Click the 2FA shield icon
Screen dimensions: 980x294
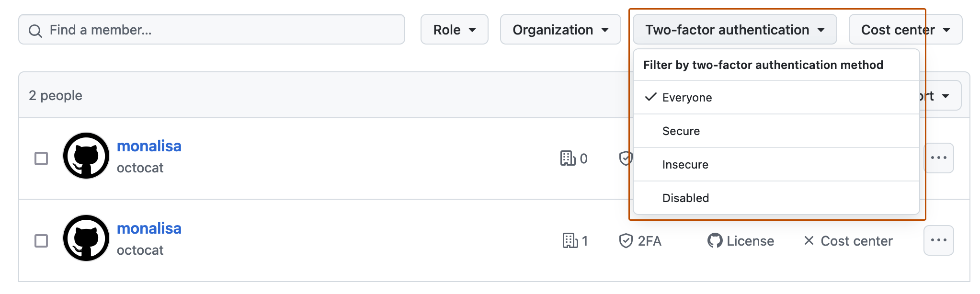[626, 241]
